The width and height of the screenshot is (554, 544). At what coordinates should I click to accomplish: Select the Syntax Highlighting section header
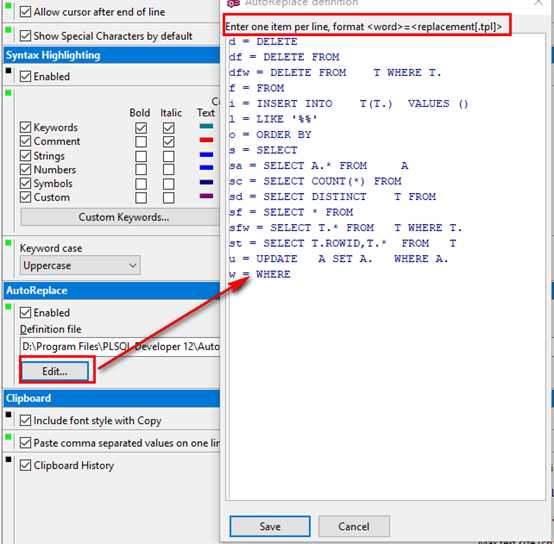112,55
